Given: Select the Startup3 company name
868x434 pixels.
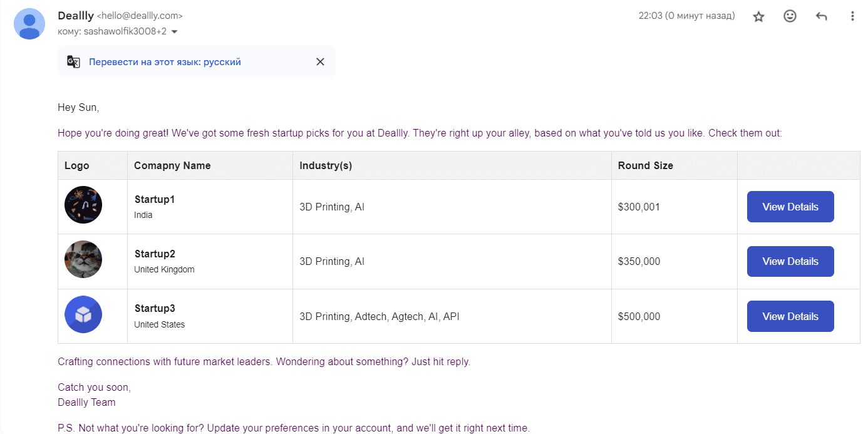Looking at the screenshot, I should pyautogui.click(x=155, y=308).
